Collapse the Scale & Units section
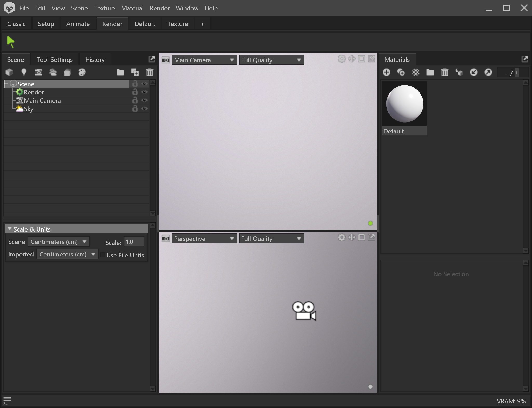The width and height of the screenshot is (532, 408). [10, 229]
